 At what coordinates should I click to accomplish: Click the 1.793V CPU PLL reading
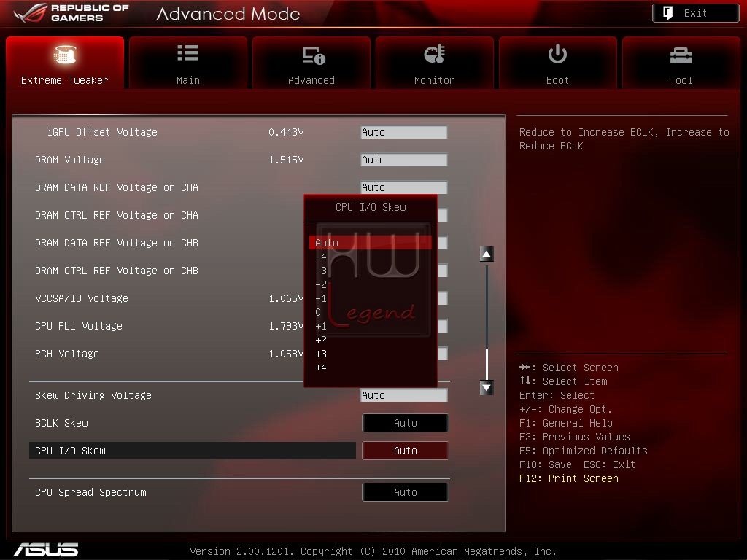[x=286, y=326]
